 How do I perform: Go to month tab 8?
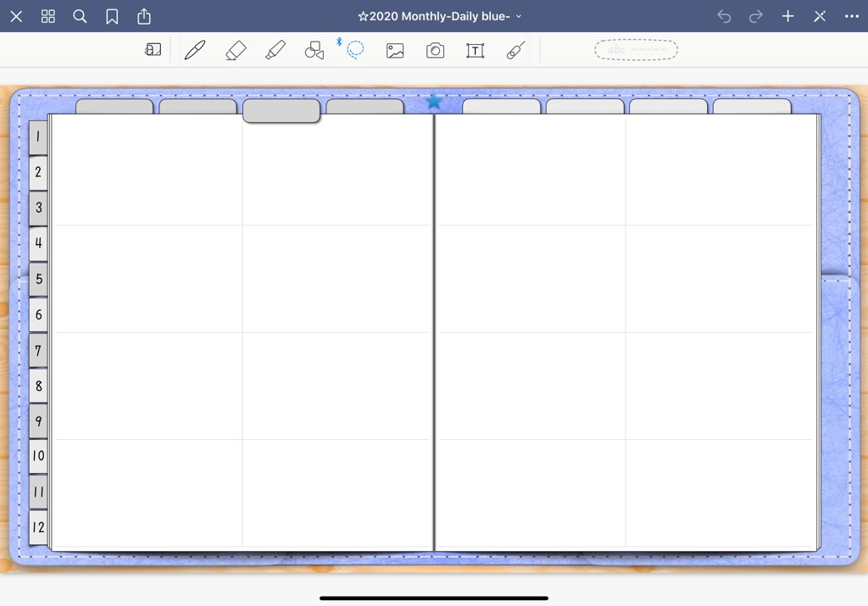click(x=37, y=386)
